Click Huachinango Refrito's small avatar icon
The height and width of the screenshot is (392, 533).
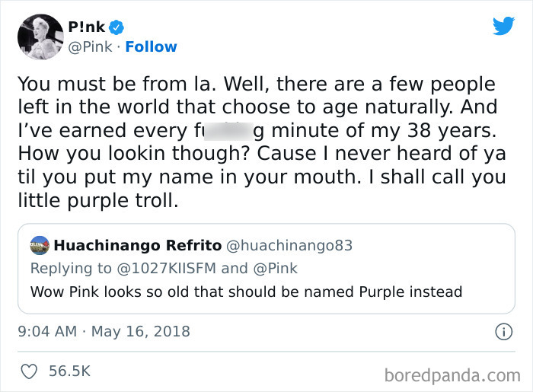tap(39, 245)
